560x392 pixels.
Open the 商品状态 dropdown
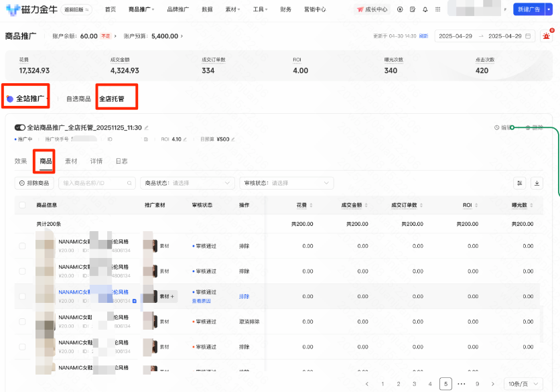click(x=188, y=183)
